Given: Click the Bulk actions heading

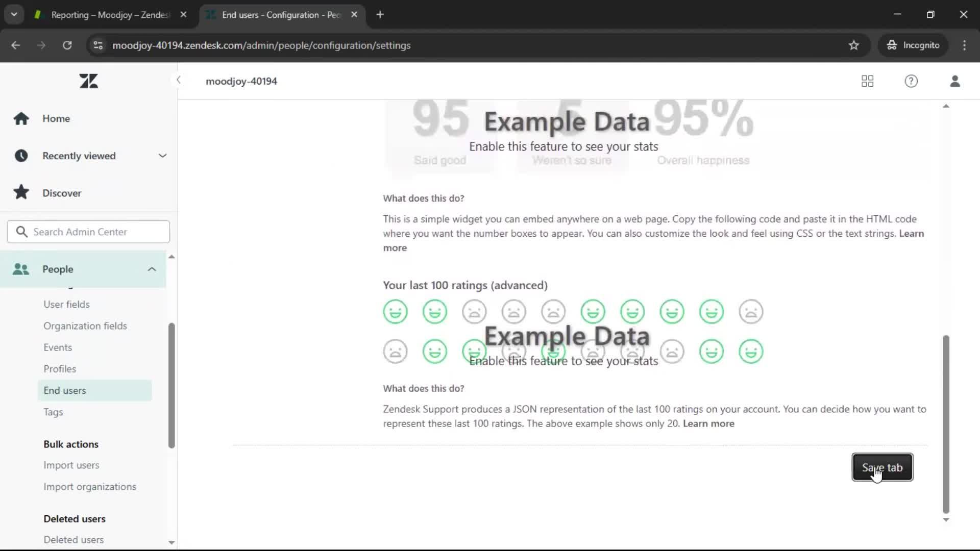Looking at the screenshot, I should [71, 444].
